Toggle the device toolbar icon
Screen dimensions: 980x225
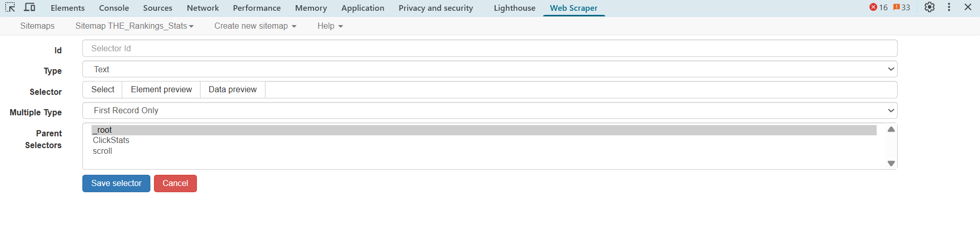30,7
